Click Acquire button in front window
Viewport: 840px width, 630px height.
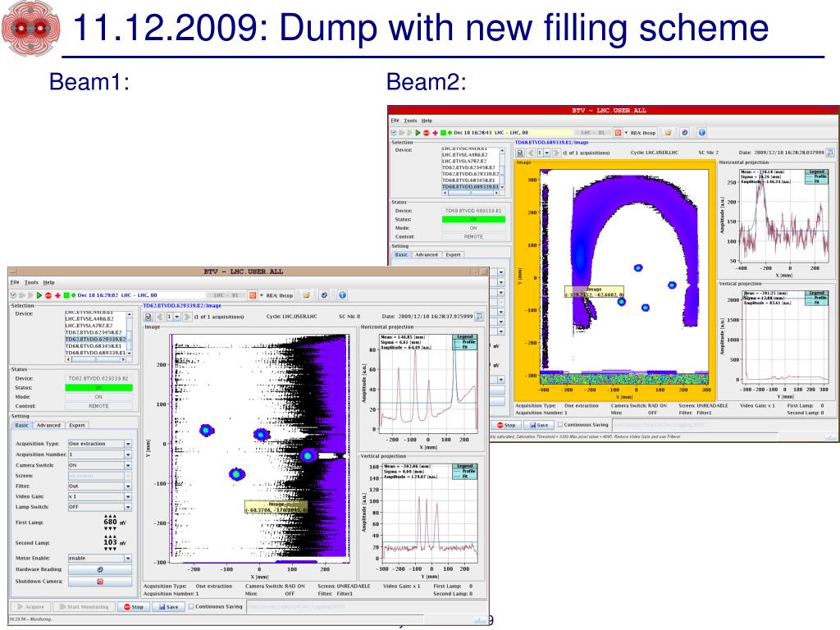30,607
